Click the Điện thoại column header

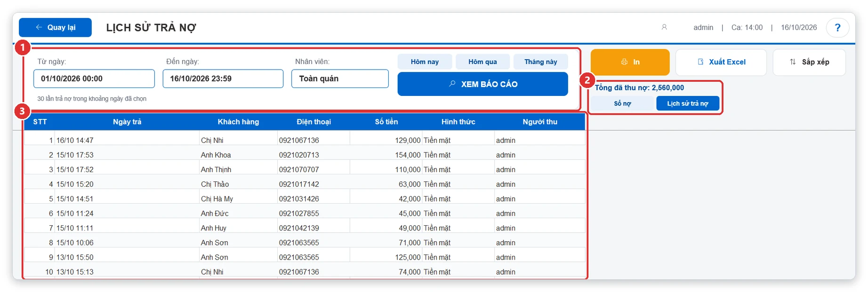[x=314, y=122]
